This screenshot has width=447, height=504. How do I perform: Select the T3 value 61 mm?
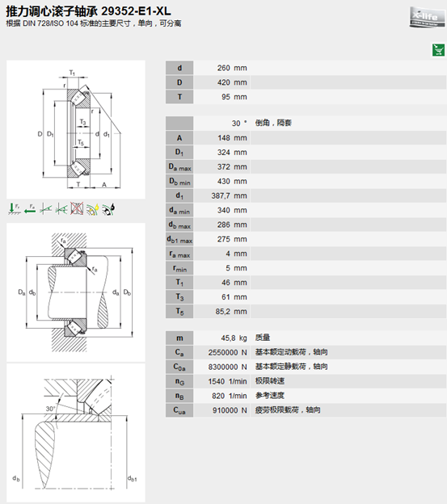point(234,297)
